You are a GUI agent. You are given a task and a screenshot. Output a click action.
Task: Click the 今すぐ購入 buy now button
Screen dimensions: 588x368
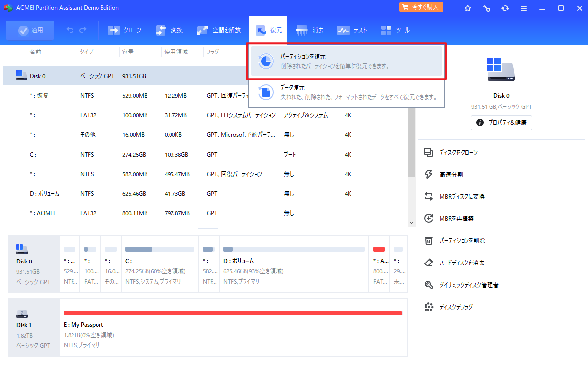(x=421, y=7)
